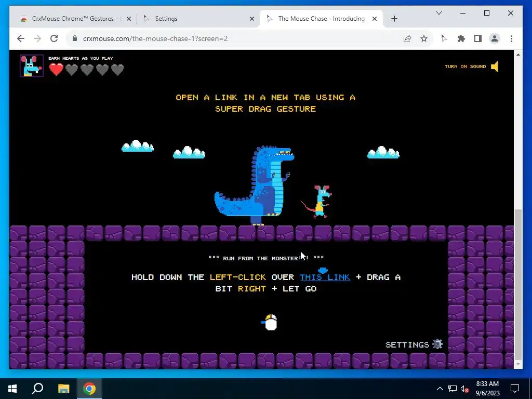The image size is (532, 399).
Task: Open network status tray icon
Action: 453,389
